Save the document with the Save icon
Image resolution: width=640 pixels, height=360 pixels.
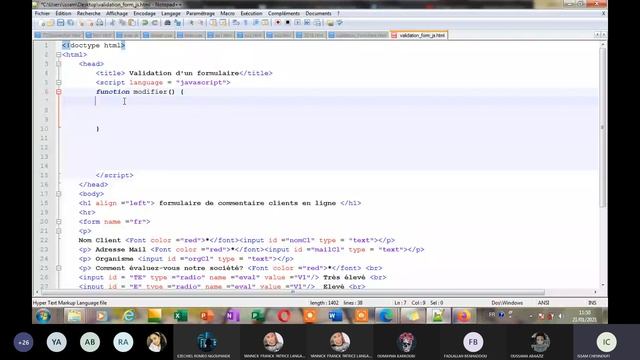tap(60, 23)
